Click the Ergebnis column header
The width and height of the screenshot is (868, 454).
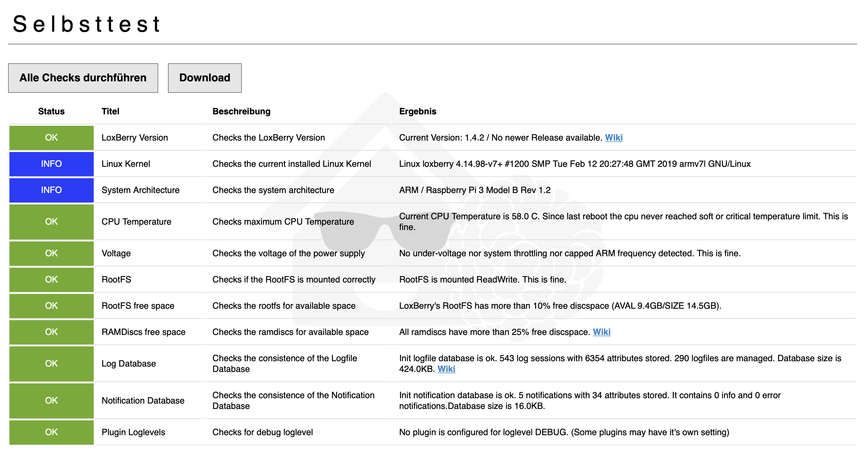pyautogui.click(x=417, y=111)
